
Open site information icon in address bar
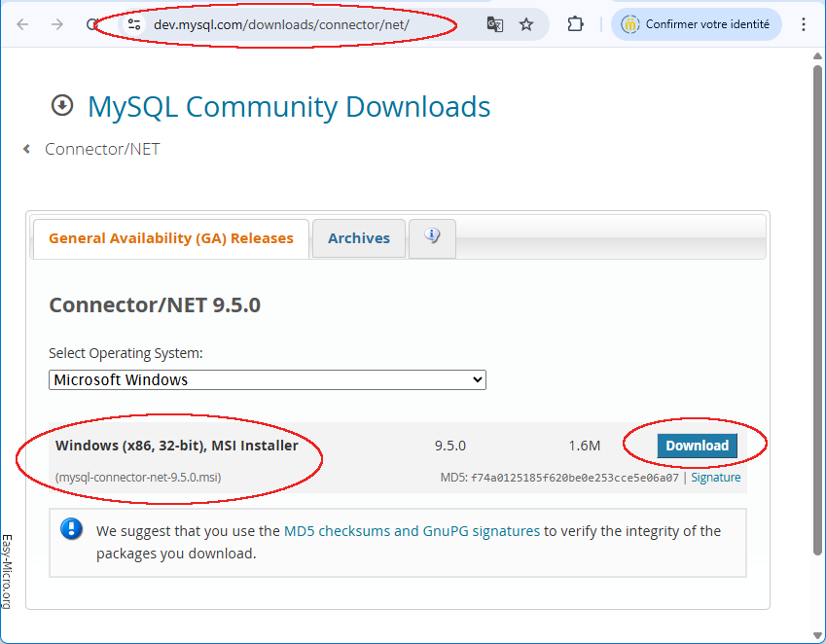[134, 24]
